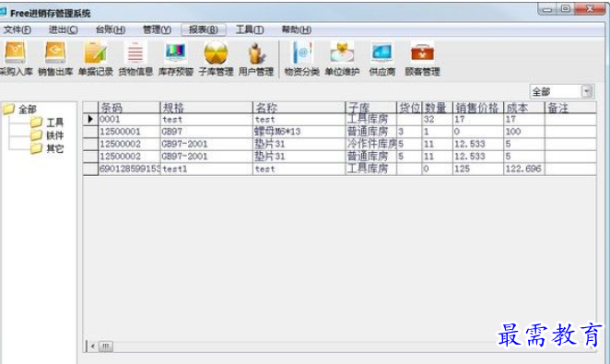
Task: Select barcode cell 12500001
Action: coord(129,132)
